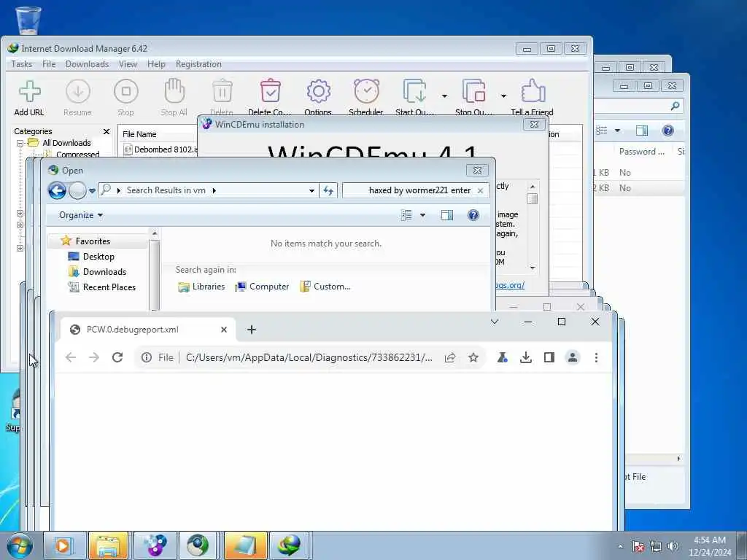
Task: Open Chrome Labs flask icon
Action: [502, 357]
